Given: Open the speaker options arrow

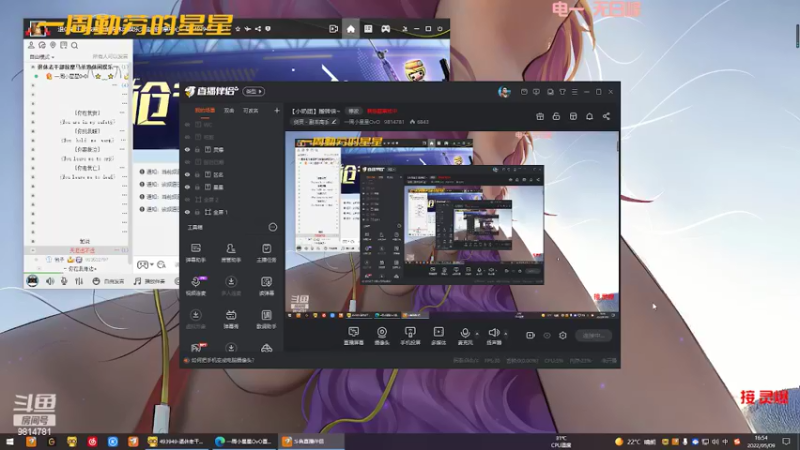Looking at the screenshot, I should click(506, 334).
